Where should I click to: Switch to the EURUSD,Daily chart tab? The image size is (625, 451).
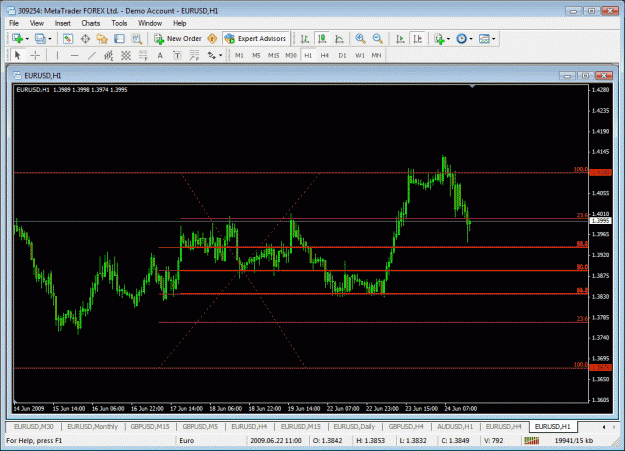click(354, 427)
